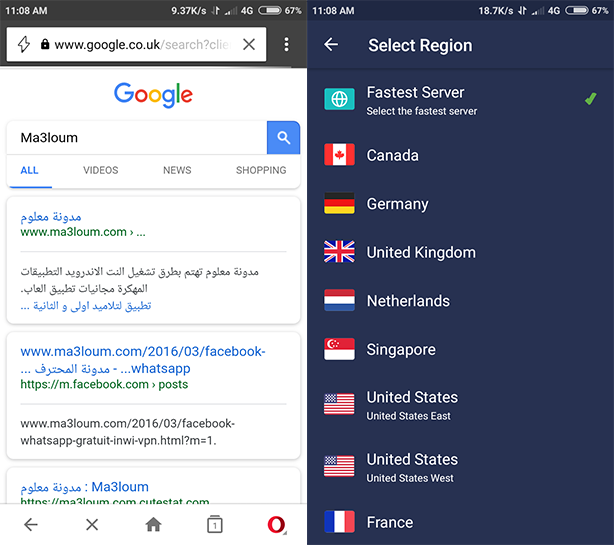Viewport: 614px width, 545px height.
Task: Tap the Germany flag icon
Action: pyautogui.click(x=339, y=203)
